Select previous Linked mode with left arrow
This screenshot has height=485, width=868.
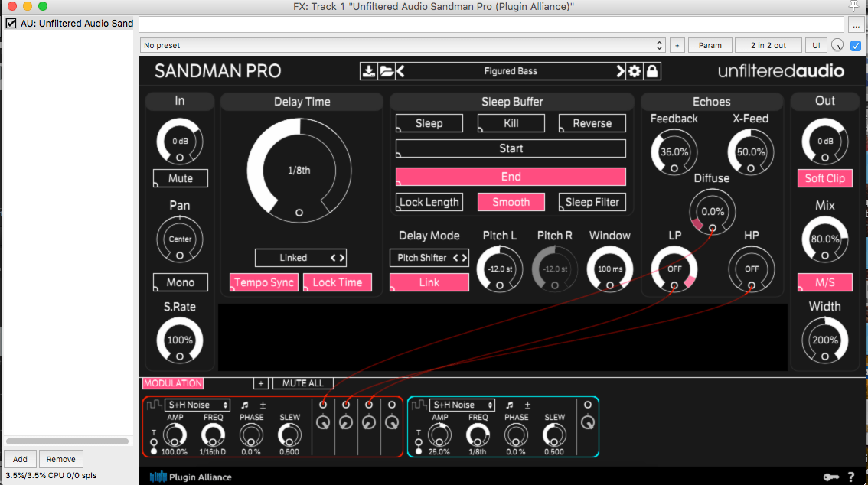333,258
